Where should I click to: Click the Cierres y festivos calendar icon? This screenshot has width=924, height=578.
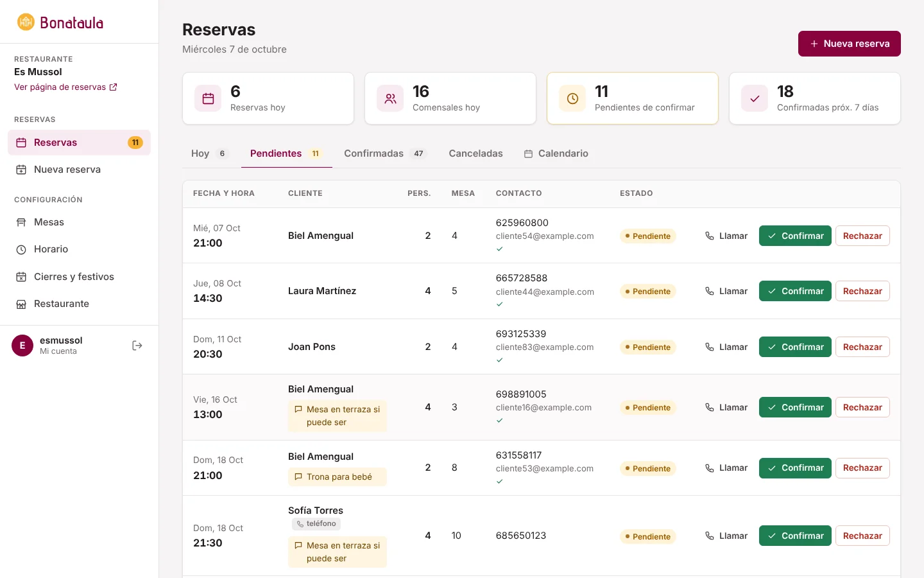(x=21, y=277)
